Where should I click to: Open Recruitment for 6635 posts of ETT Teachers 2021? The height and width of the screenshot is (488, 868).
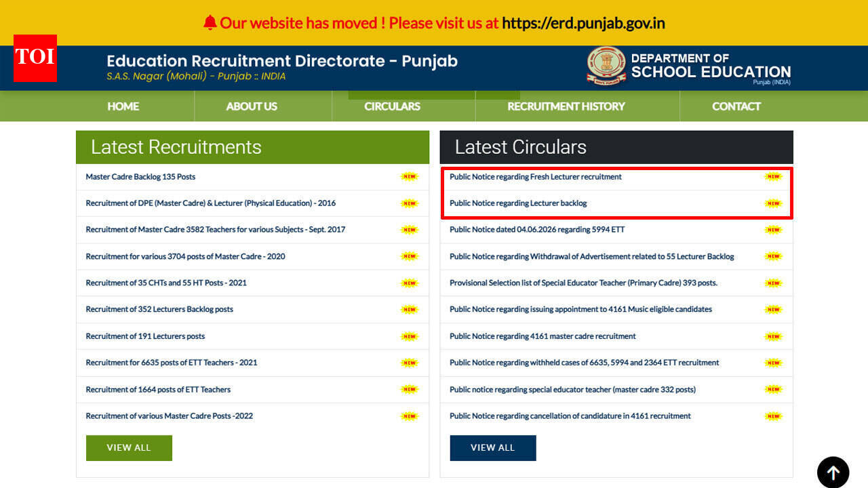click(x=172, y=363)
